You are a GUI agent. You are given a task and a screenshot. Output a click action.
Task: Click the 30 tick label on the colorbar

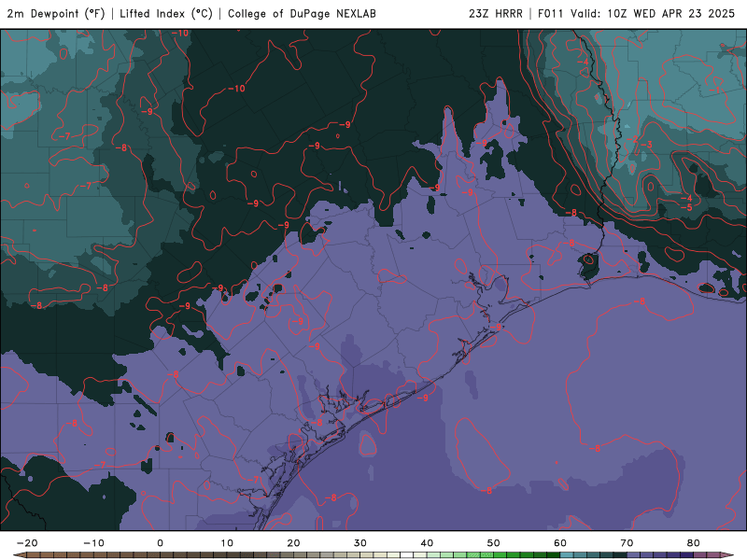360,543
